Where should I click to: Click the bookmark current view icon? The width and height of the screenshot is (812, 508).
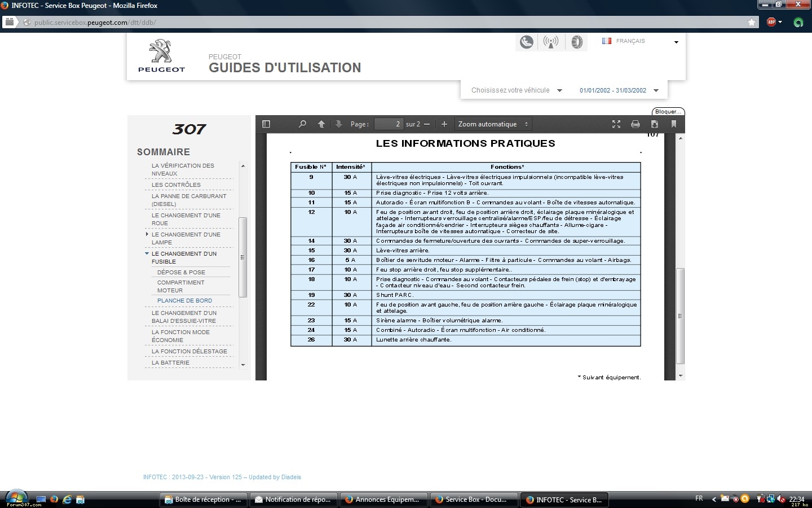tap(674, 124)
